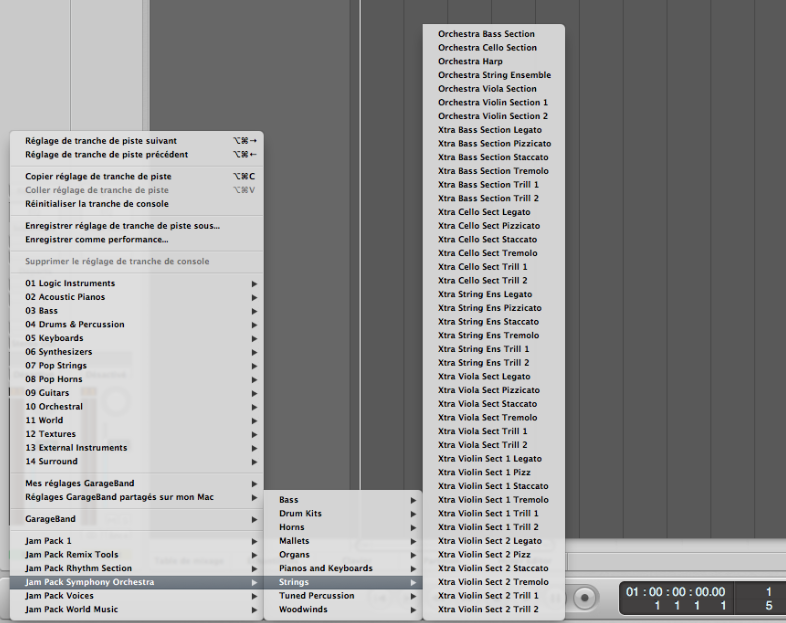
Task: Select Xtra Viola Sect Tremolo
Action: [494, 418]
